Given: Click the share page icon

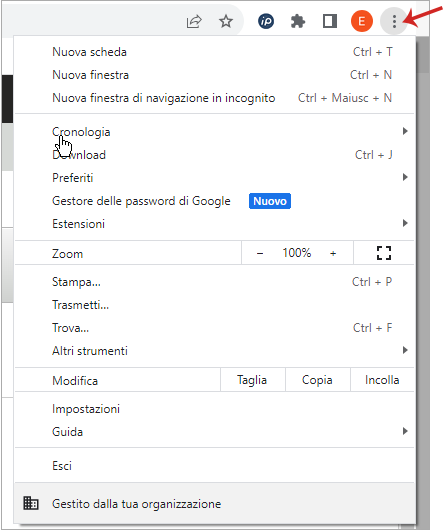Looking at the screenshot, I should coord(194,22).
